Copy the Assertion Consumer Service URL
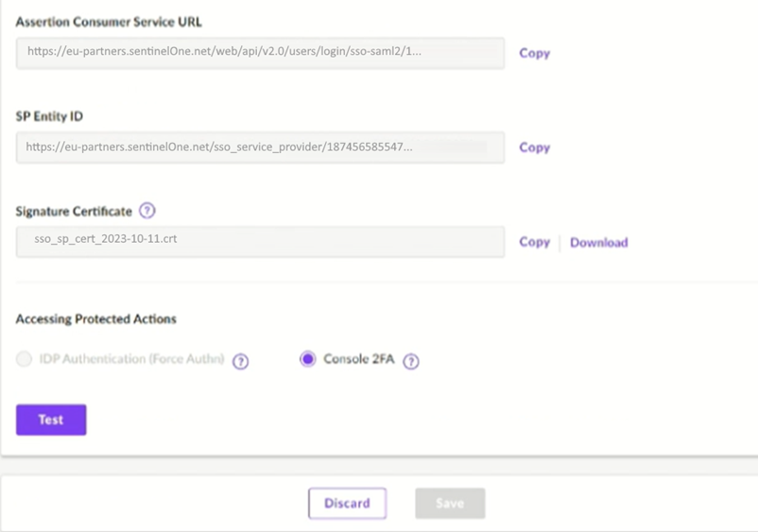The width and height of the screenshot is (758, 532). (x=534, y=53)
